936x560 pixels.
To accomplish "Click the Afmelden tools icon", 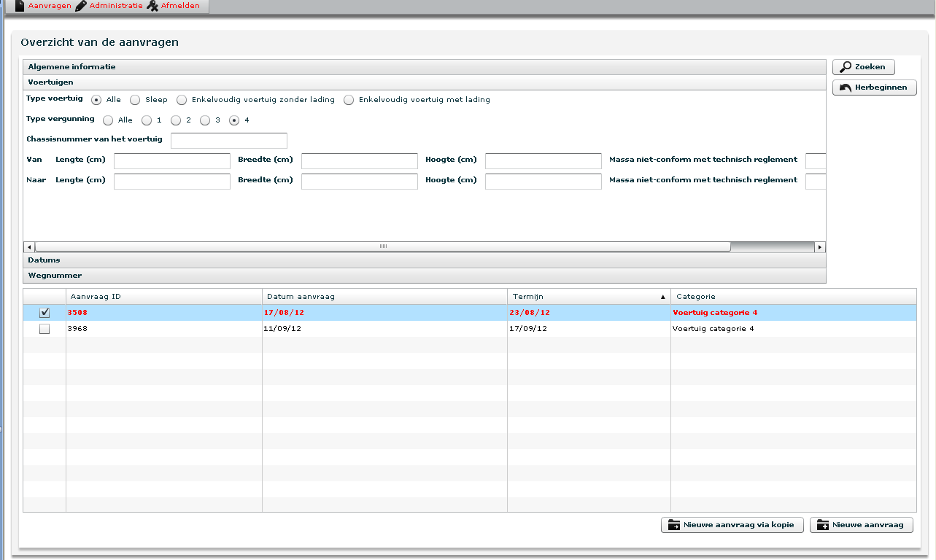I will click(152, 6).
